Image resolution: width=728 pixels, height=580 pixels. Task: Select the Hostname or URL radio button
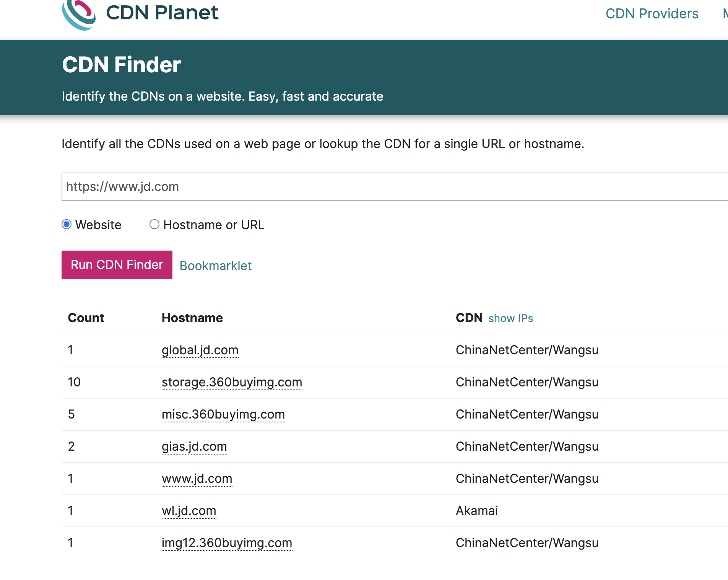tap(154, 225)
